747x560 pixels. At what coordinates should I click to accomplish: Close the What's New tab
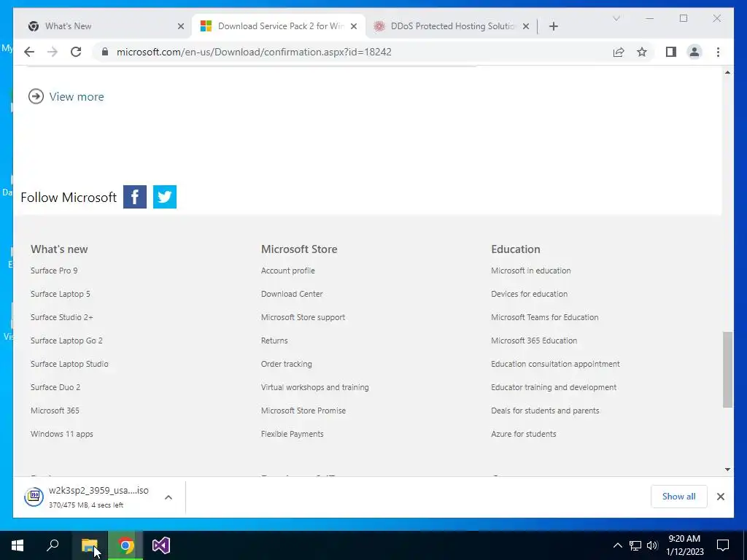pos(181,26)
